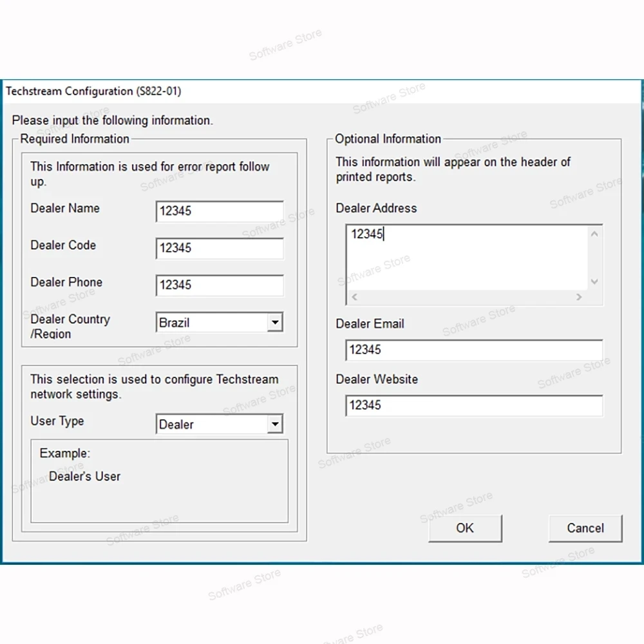Click the Cancel button
The height and width of the screenshot is (644, 644).
point(585,528)
